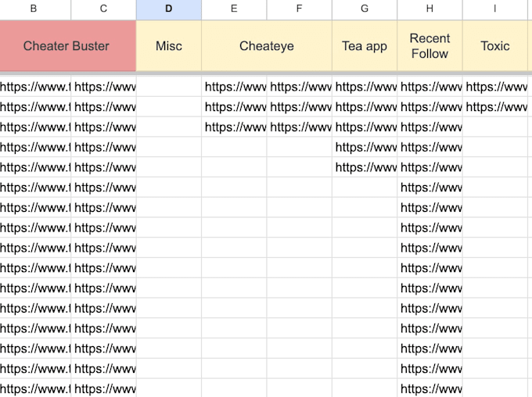Viewport: 532px width, 397px height.
Task: Click the red "Cheater Buster" header cell
Action: 68,46
